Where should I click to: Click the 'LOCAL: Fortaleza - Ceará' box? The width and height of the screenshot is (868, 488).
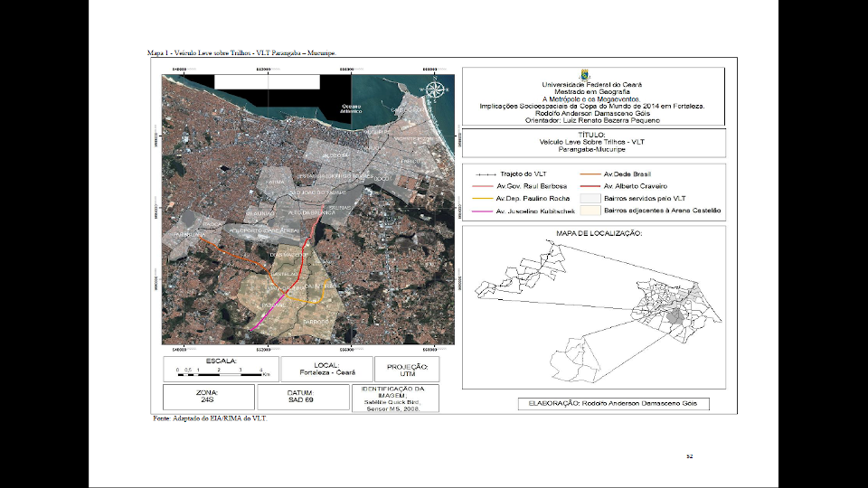326,369
